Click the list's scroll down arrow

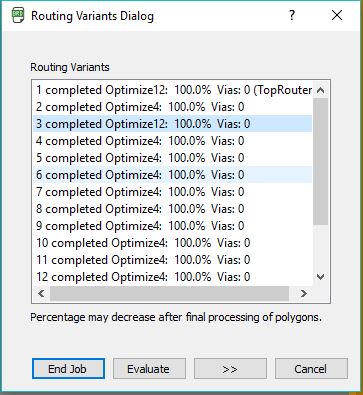321,277
